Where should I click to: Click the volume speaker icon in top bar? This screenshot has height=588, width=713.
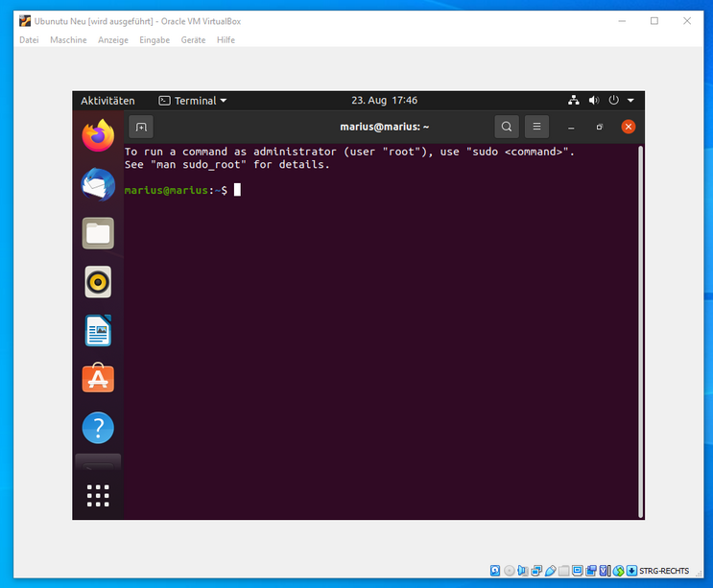pyautogui.click(x=594, y=101)
